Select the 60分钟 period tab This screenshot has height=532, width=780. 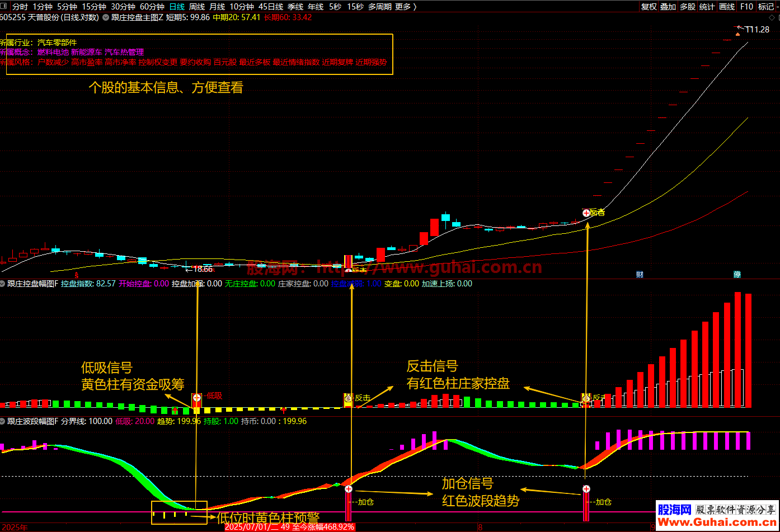coord(152,7)
